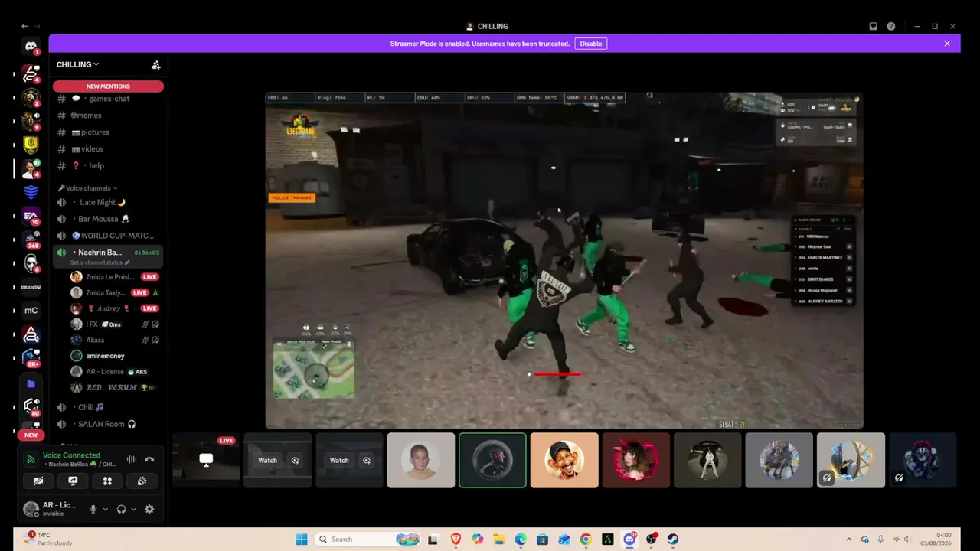Open Steam from the taskbar
The height and width of the screenshot is (551, 980).
(x=673, y=540)
